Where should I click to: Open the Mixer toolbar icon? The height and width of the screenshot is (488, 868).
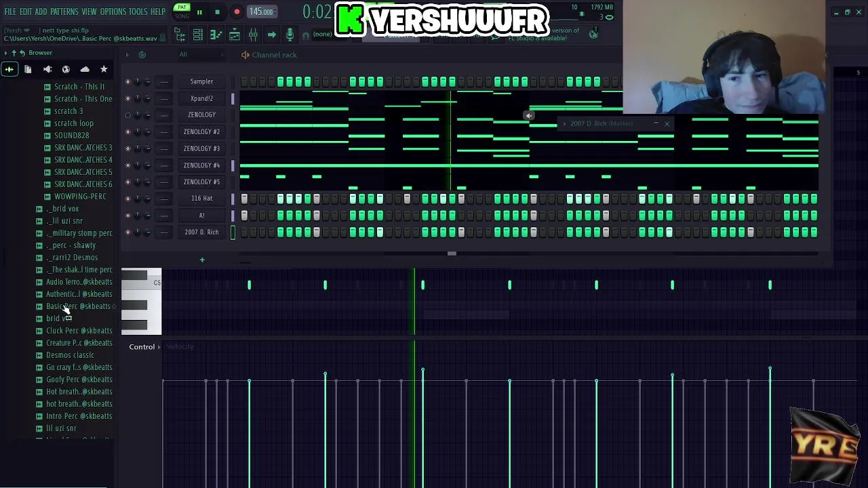pyautogui.click(x=252, y=35)
